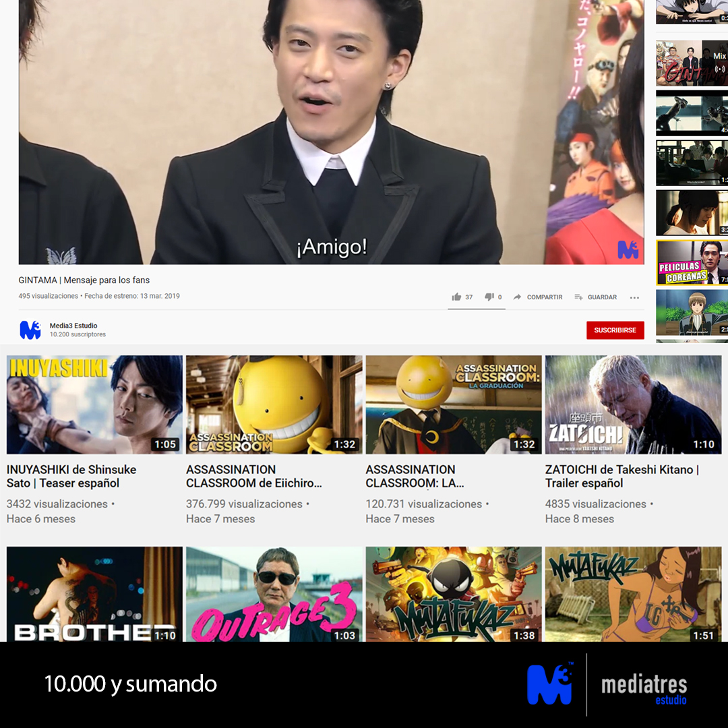Click the 120.731 visualizaciones text
The image size is (728, 728).
click(x=424, y=504)
